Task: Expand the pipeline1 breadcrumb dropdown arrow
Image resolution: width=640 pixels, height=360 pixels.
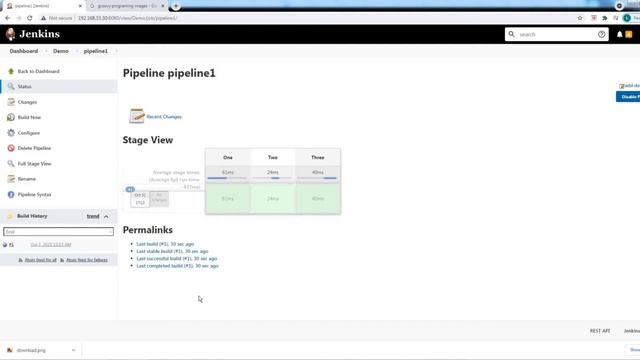Action: [x=116, y=51]
